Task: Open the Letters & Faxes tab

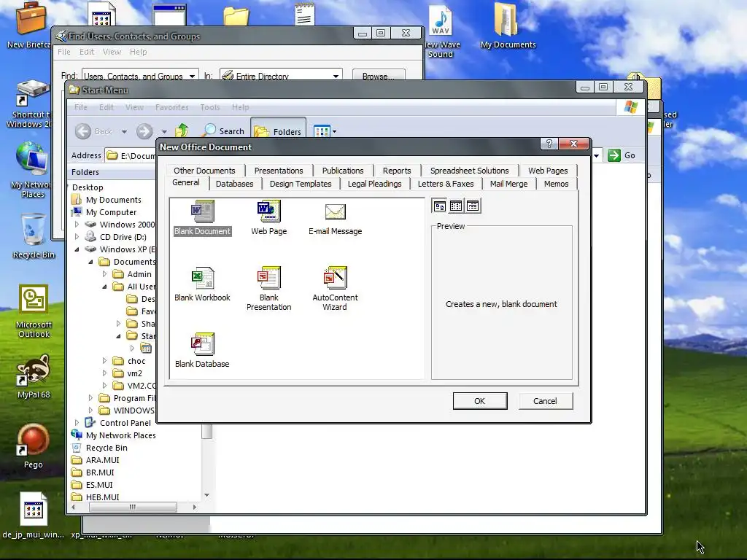Action: point(446,184)
